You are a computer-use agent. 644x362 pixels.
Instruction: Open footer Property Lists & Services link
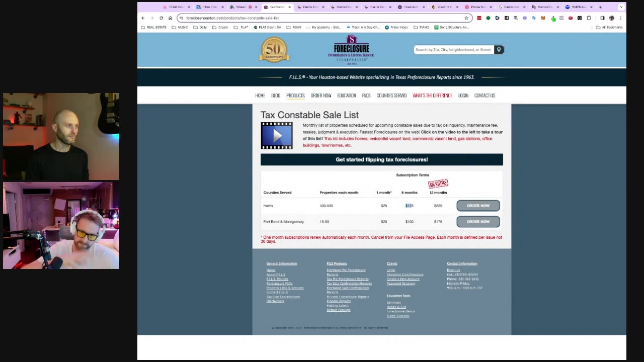click(285, 288)
